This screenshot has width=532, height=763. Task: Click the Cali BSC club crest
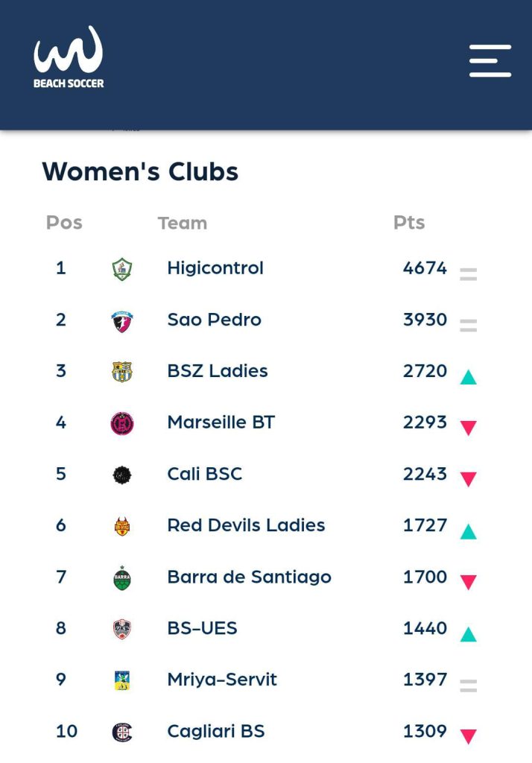click(121, 475)
